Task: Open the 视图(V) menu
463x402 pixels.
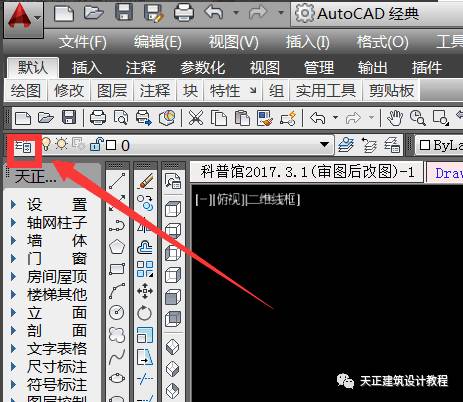Action: [x=233, y=42]
